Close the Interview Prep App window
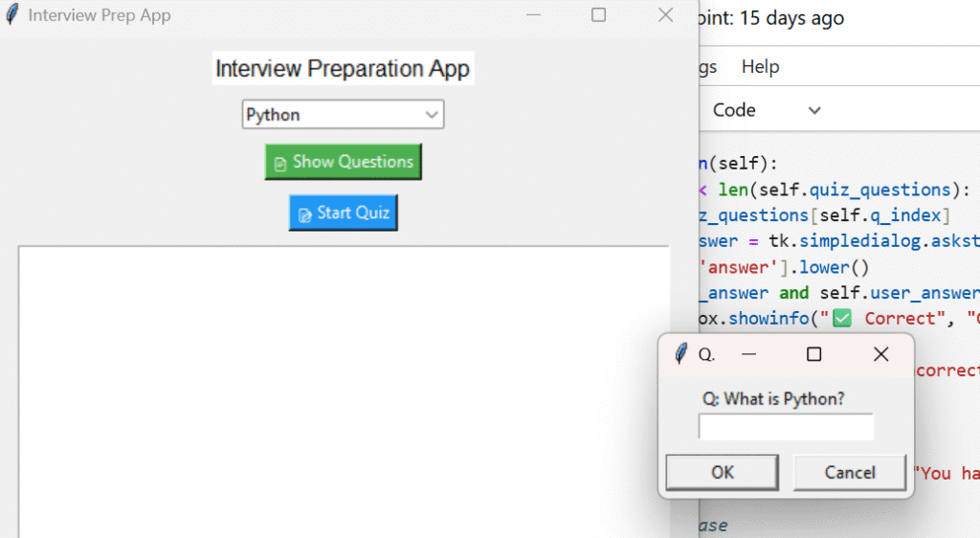 pos(666,15)
